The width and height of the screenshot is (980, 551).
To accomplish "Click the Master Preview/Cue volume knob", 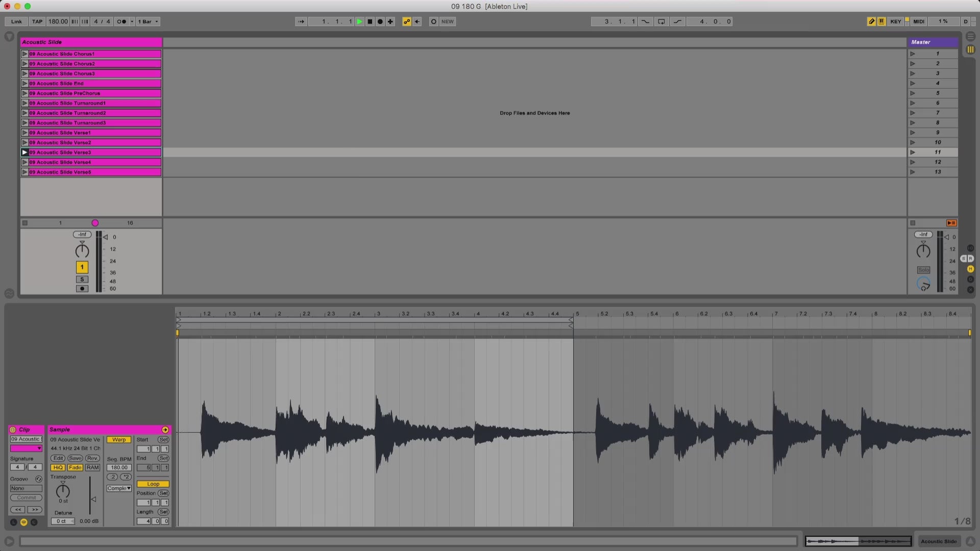I will click(923, 284).
